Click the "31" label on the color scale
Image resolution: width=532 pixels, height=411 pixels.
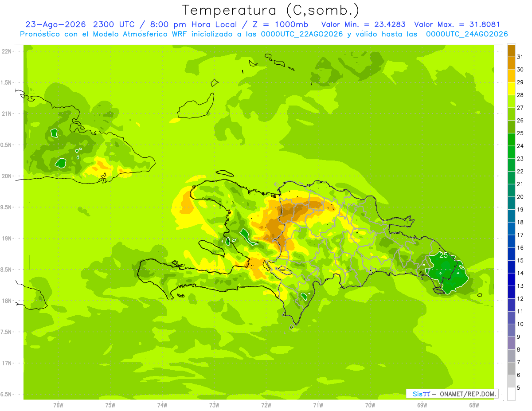pos(520,57)
